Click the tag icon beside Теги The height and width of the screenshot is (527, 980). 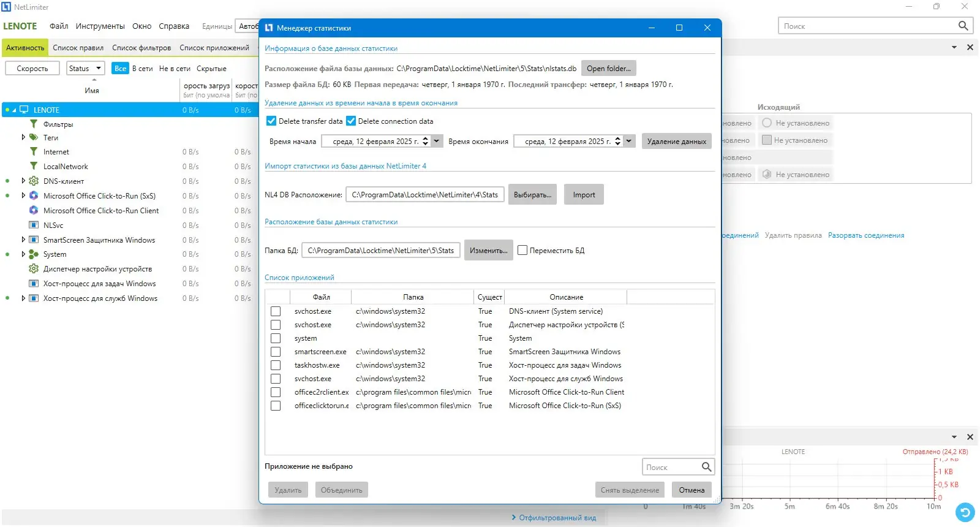(34, 137)
